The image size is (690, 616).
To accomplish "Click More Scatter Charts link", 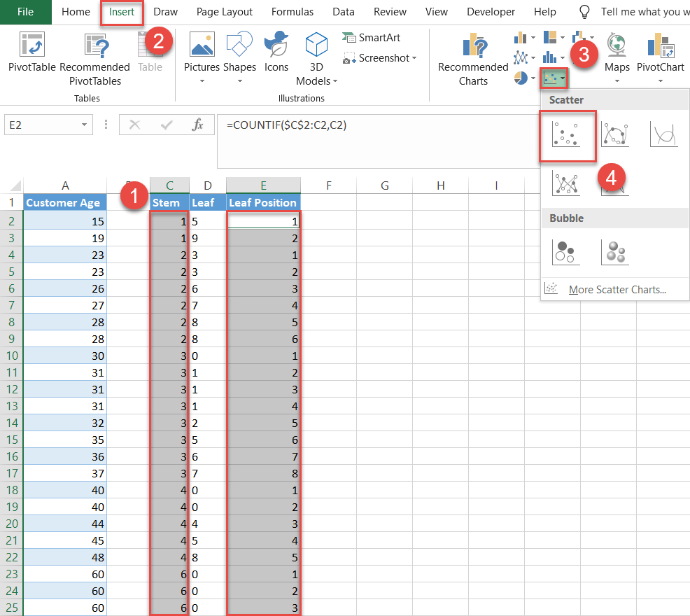I will (x=616, y=289).
